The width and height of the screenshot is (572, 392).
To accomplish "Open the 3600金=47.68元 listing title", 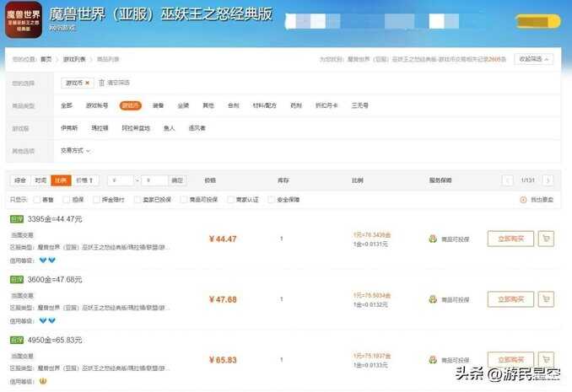I will (x=55, y=280).
